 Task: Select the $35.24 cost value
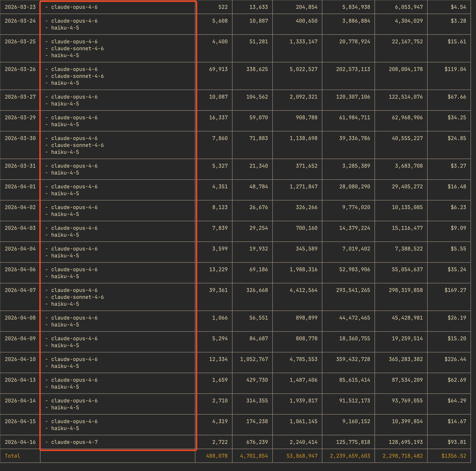pos(457,270)
